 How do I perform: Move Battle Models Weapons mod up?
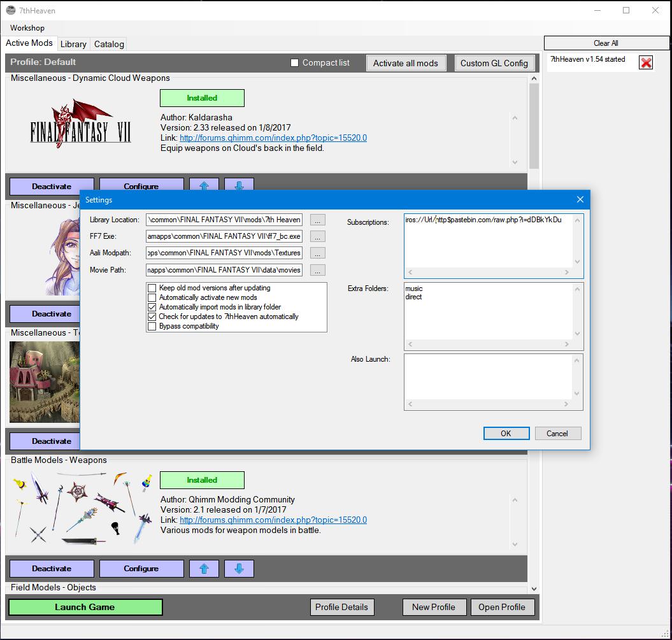click(x=204, y=569)
